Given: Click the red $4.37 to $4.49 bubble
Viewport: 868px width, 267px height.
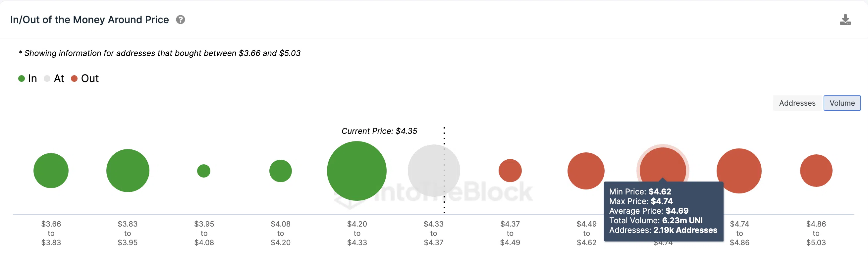Looking at the screenshot, I should tap(510, 171).
